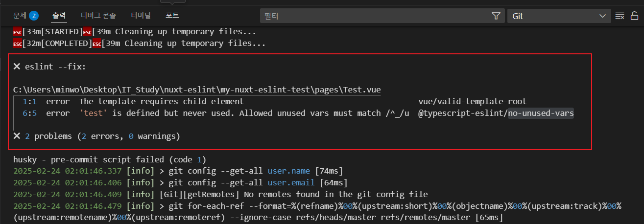Viewport: 644px width, 224px height.
Task: Click 'The template requires child element' message
Action: (162, 102)
